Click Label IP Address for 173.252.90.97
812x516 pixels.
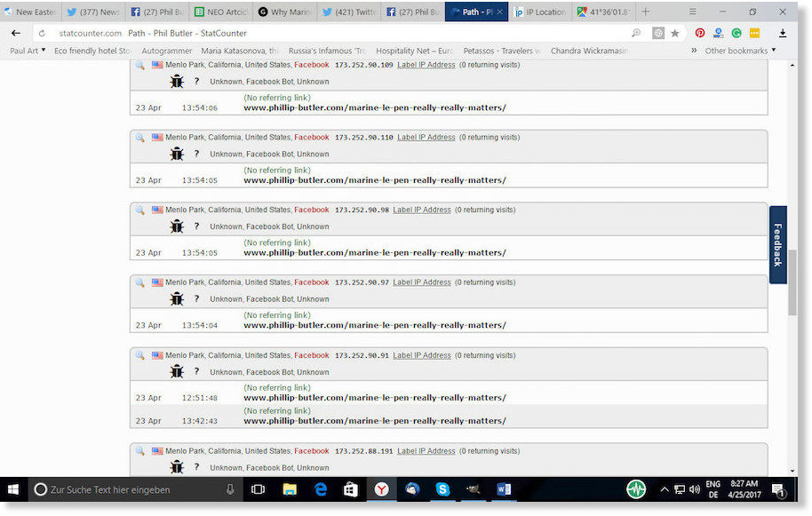[x=422, y=282]
